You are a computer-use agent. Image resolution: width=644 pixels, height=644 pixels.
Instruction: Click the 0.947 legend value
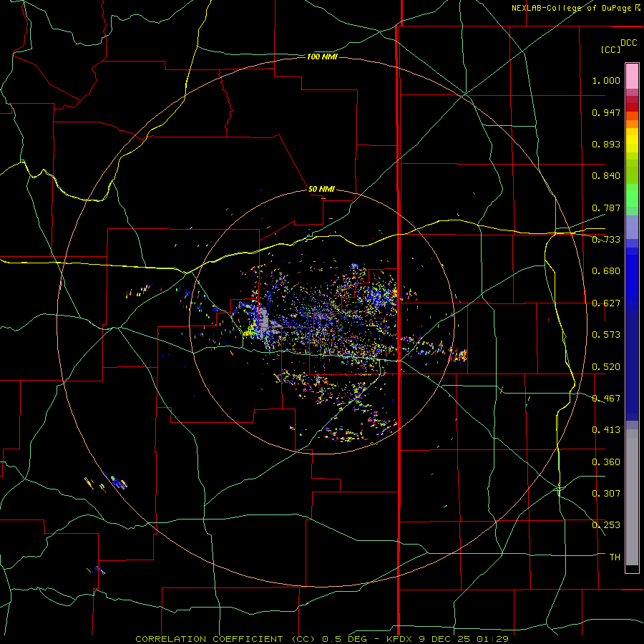606,112
